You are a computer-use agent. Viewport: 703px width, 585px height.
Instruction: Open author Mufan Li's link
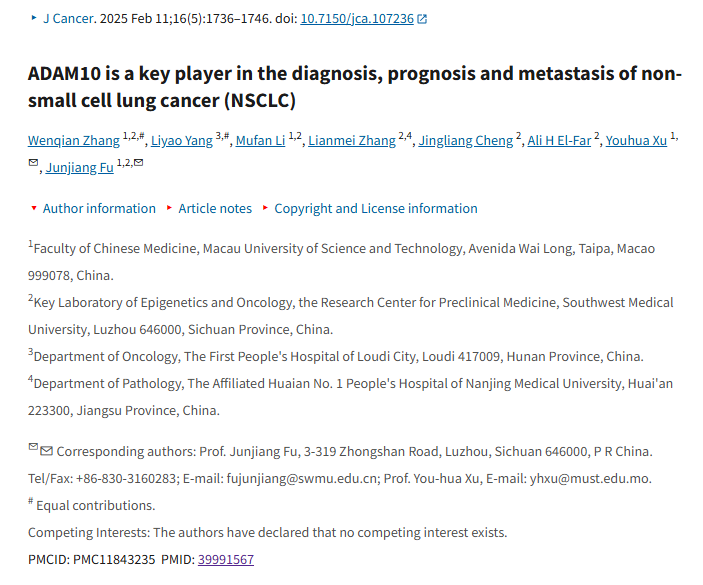click(x=260, y=140)
